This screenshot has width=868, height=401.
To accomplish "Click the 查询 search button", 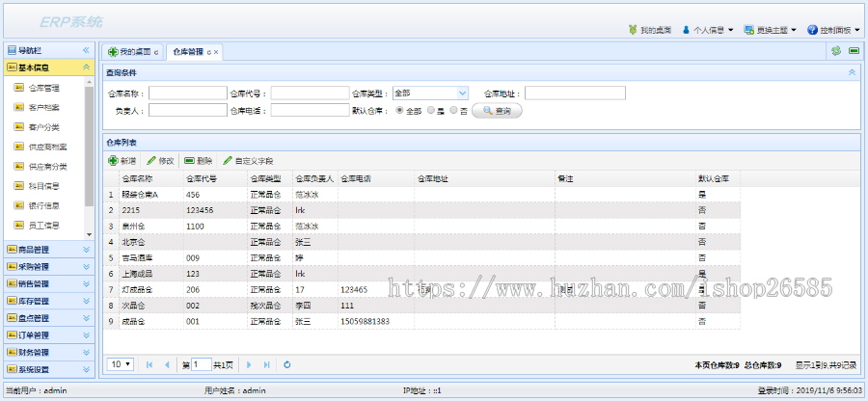I will point(497,111).
